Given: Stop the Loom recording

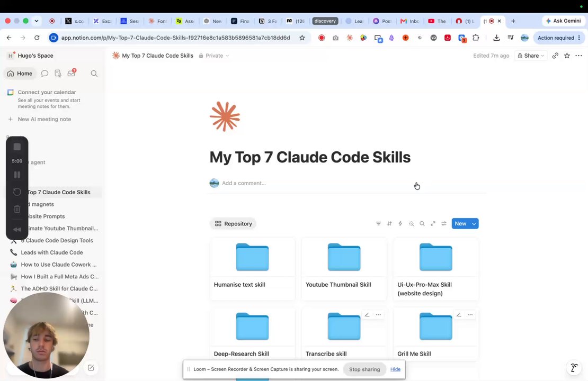Looking at the screenshot, I should tap(17, 147).
